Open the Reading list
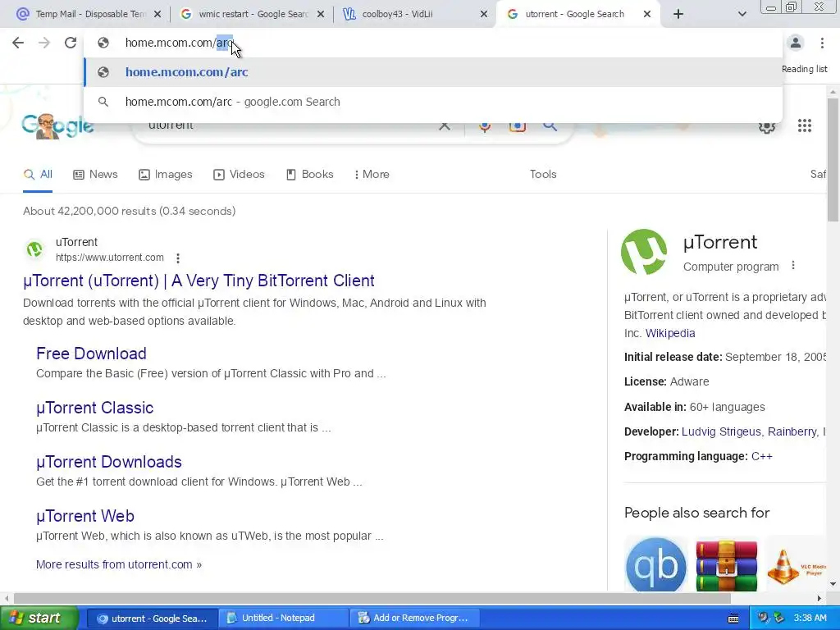Viewport: 840px width, 630px height. pyautogui.click(x=804, y=69)
